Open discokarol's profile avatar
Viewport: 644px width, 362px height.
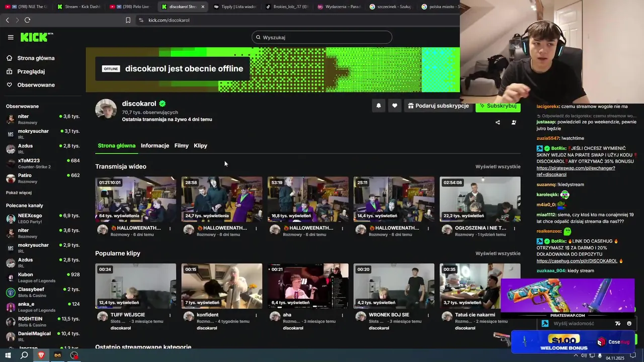106,109
